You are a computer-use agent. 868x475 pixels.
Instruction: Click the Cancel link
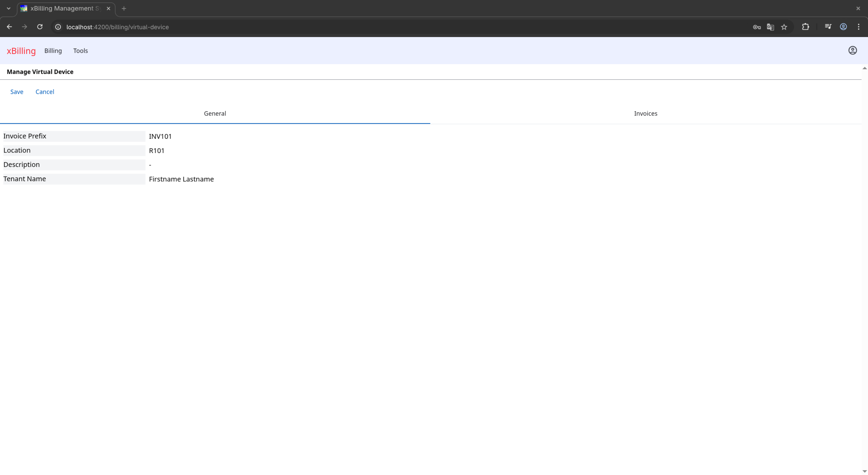coord(45,92)
